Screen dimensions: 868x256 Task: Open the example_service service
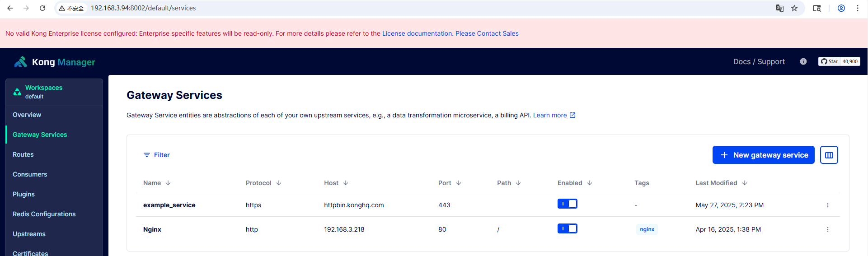point(169,205)
